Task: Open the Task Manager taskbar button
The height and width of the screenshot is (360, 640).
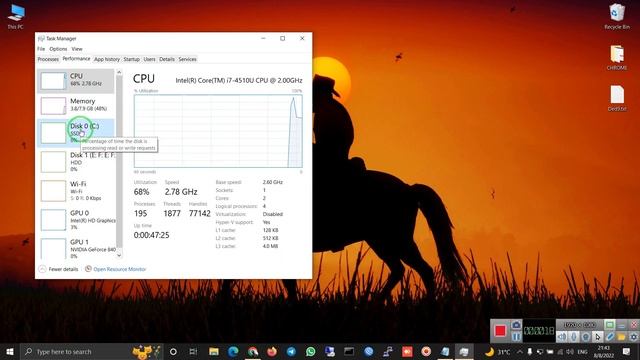Action: [x=464, y=351]
